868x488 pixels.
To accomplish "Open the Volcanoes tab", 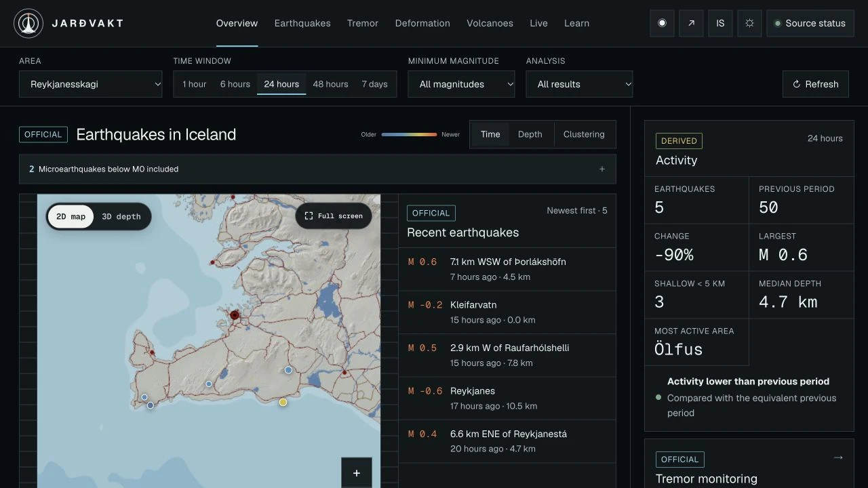I will (490, 23).
